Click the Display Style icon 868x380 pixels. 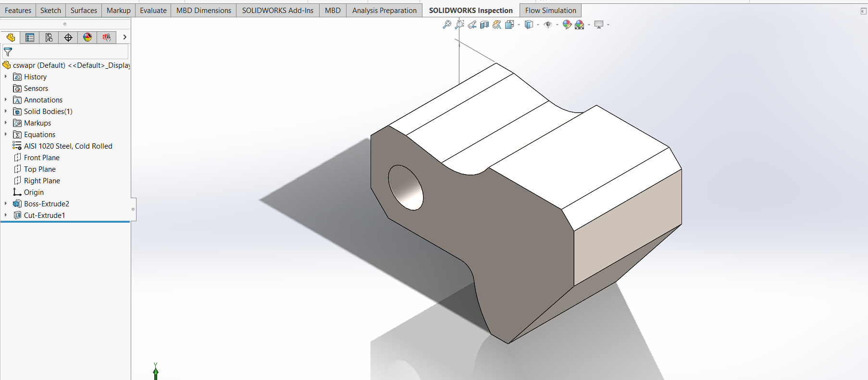click(x=529, y=25)
